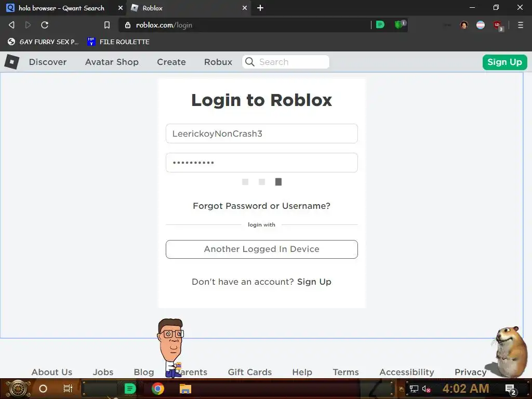Screen dimensions: 532x399
Task: Open Task View in taskbar
Action: pyautogui.click(x=68, y=389)
